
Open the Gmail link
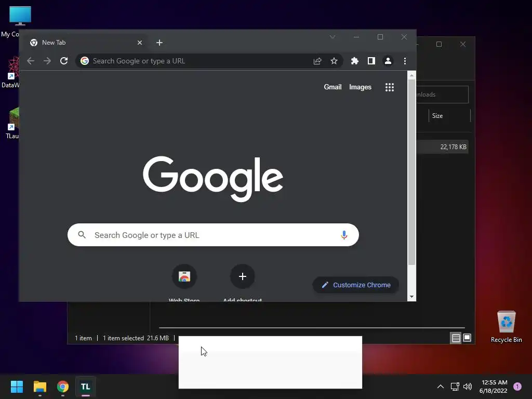(332, 87)
